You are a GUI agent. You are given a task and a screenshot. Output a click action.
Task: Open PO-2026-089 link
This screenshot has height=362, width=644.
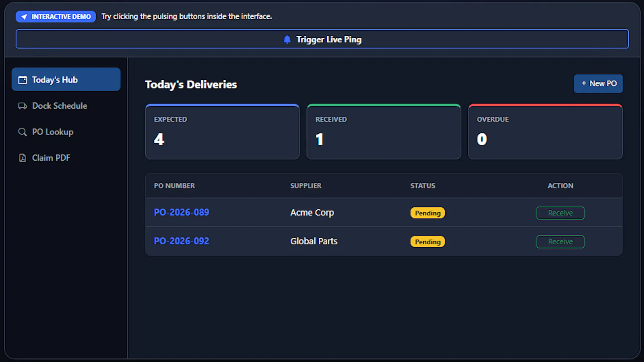pos(182,212)
